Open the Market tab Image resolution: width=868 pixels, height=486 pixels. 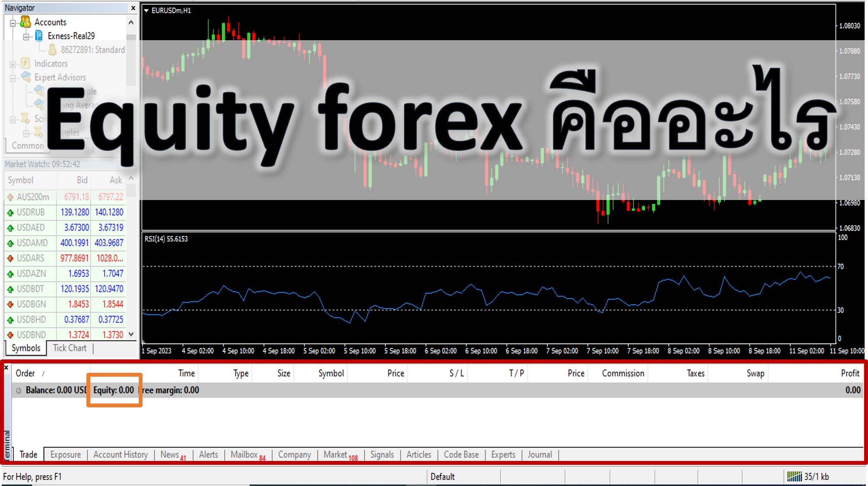click(x=341, y=454)
